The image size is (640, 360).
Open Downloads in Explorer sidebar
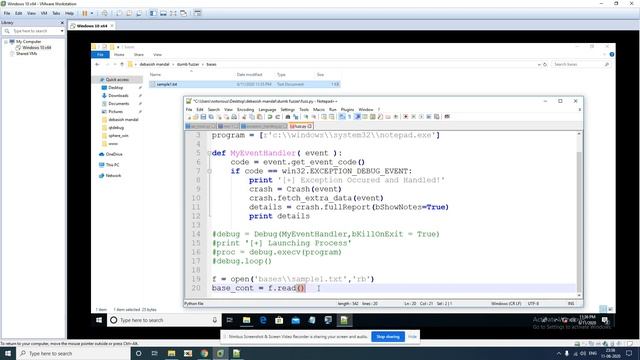coord(118,96)
